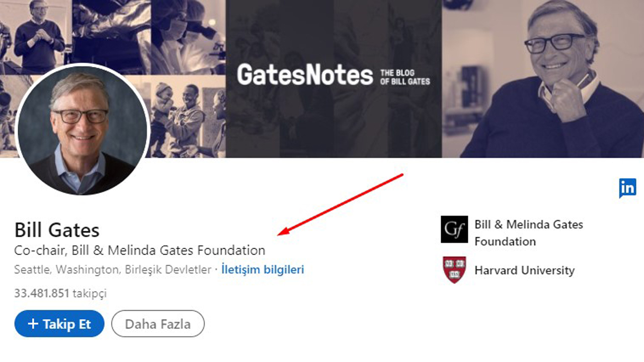Viewport: 644px width, 362px height.
Task: Open the İletişim bilgileri contact link
Action: 262,269
